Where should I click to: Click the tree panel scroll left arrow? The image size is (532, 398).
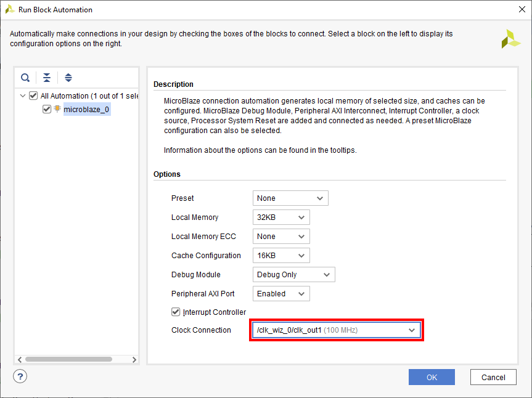tap(20, 359)
